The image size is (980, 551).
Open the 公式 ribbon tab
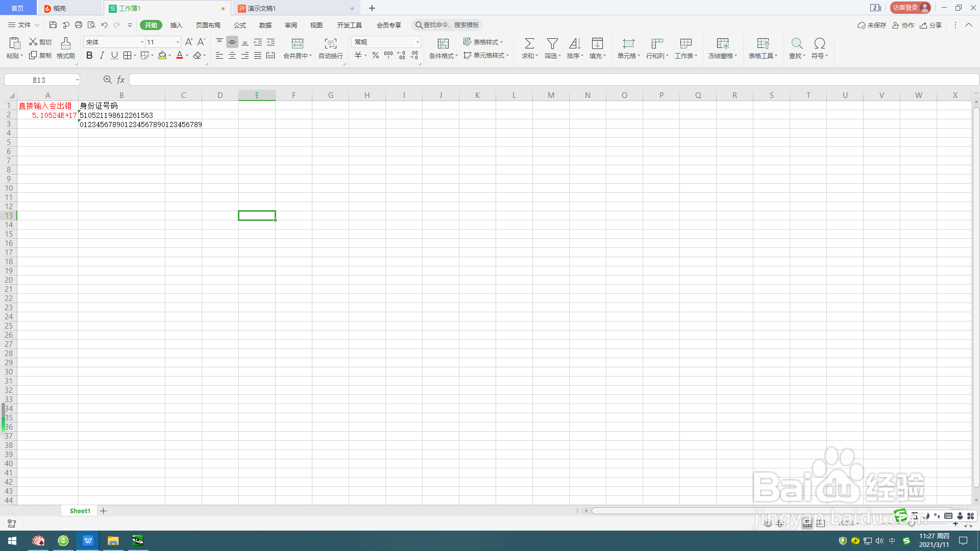click(x=239, y=25)
